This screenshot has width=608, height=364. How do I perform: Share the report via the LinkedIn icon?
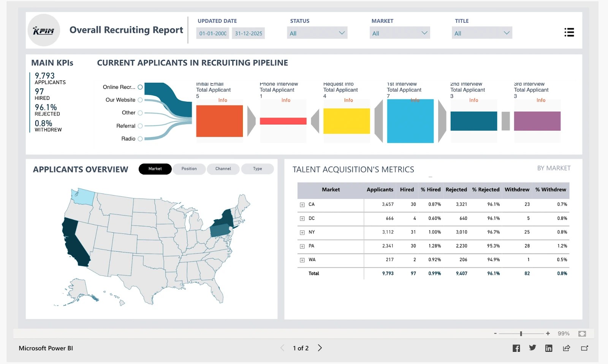tap(549, 348)
